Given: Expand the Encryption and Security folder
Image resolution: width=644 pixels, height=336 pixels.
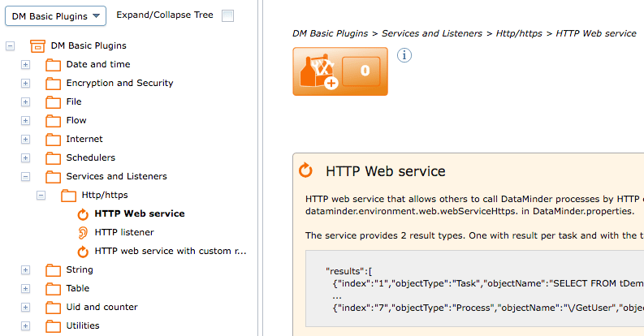Looking at the screenshot, I should pyautogui.click(x=25, y=84).
